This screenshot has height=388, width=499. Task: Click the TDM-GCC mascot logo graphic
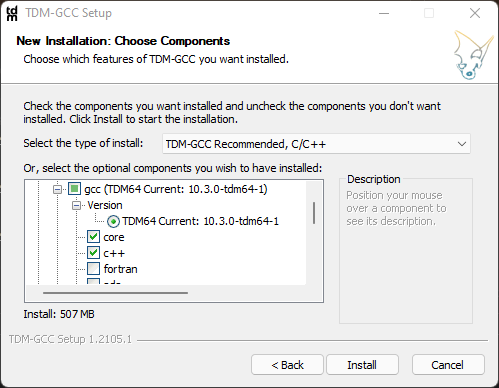pyautogui.click(x=473, y=55)
